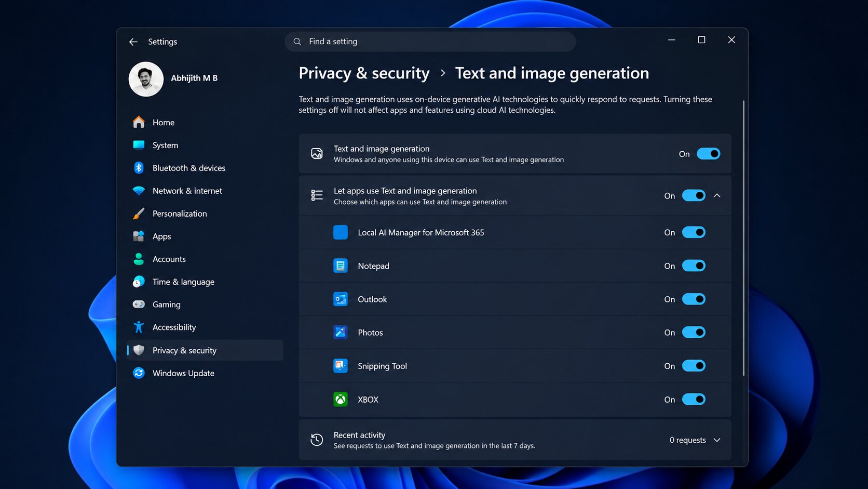Click the Recent activity row title
Viewport: 868px width, 489px height.
359,435
